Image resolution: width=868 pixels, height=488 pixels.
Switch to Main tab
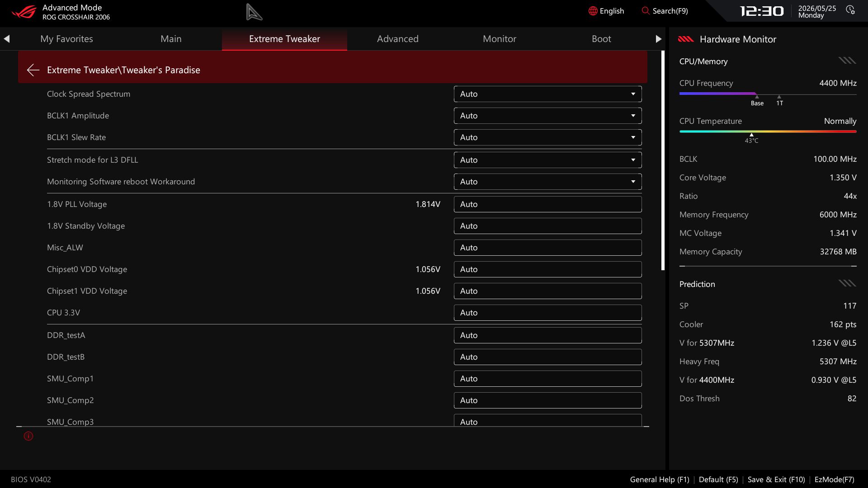tap(171, 39)
